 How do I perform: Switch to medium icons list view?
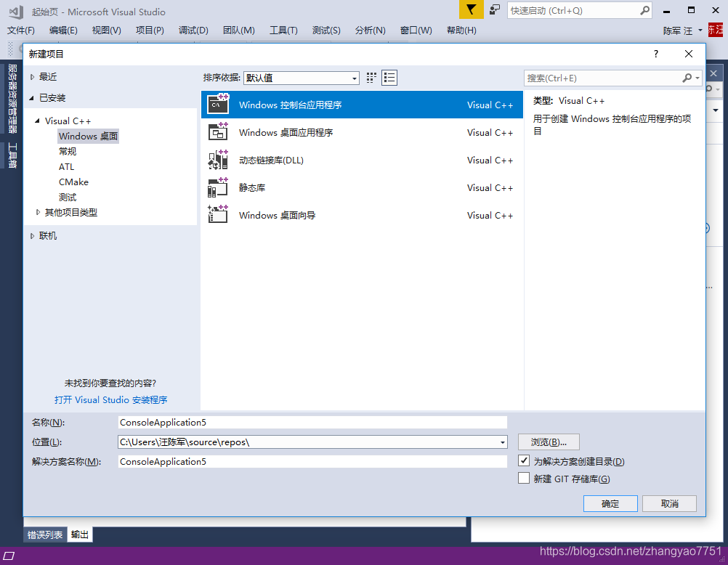[389, 78]
